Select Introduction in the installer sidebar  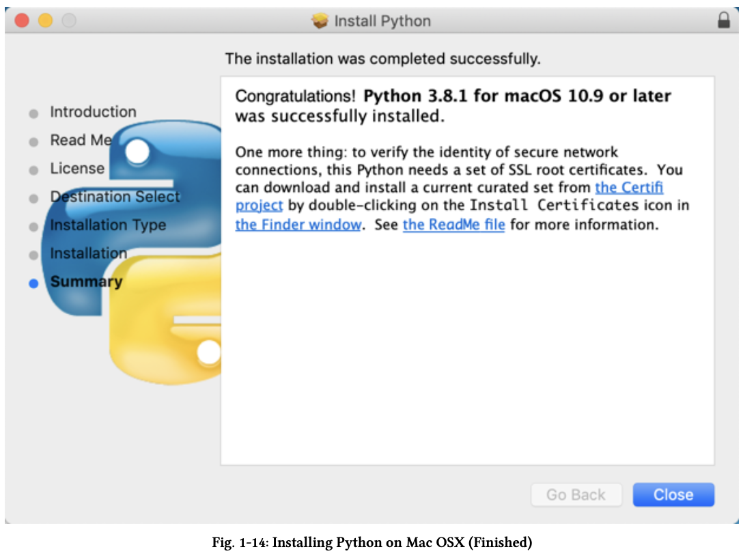pos(93,112)
